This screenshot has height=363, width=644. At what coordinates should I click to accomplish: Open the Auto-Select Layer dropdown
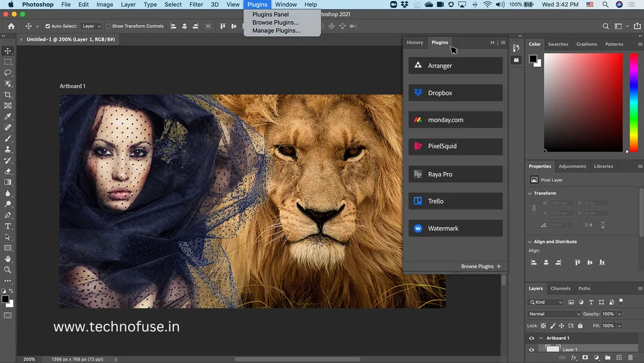click(91, 26)
